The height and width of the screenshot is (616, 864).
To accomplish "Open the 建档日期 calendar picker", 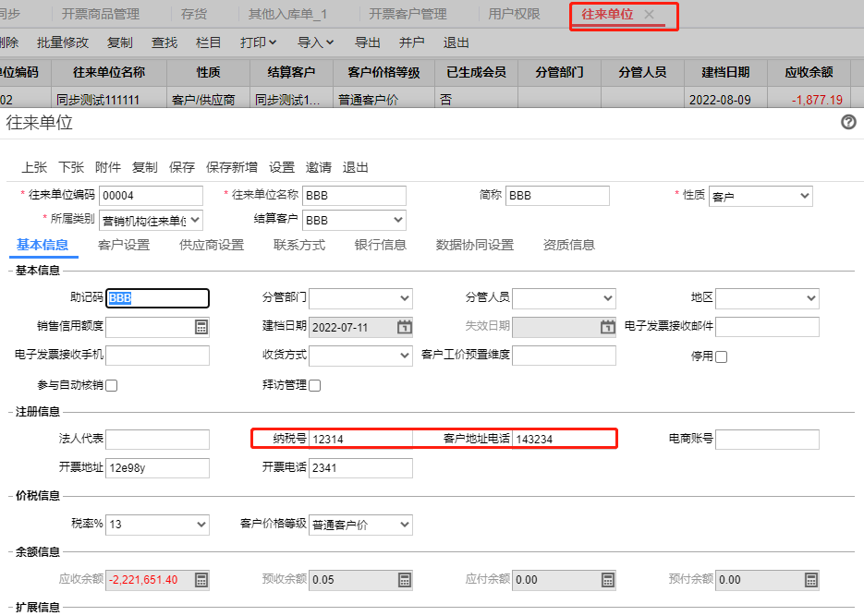I will [405, 327].
